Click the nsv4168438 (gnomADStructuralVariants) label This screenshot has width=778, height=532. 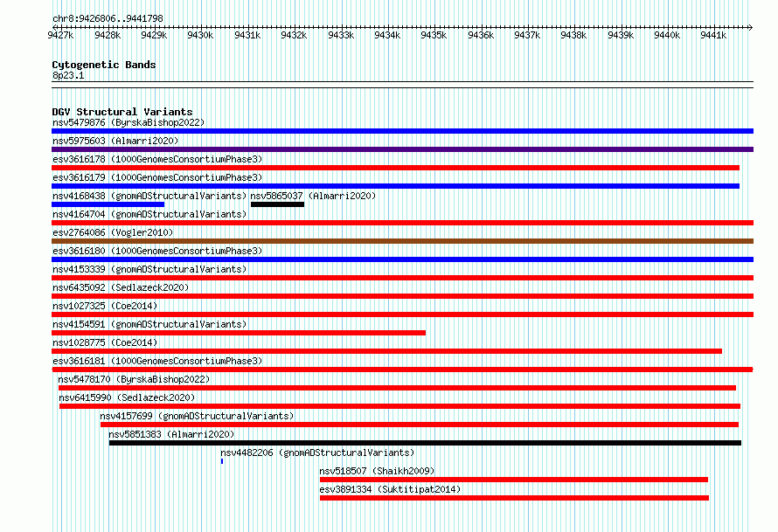[x=149, y=196]
